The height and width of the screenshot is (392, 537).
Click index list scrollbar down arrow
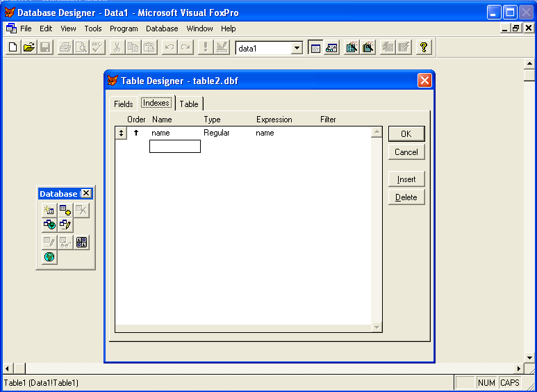pos(377,327)
